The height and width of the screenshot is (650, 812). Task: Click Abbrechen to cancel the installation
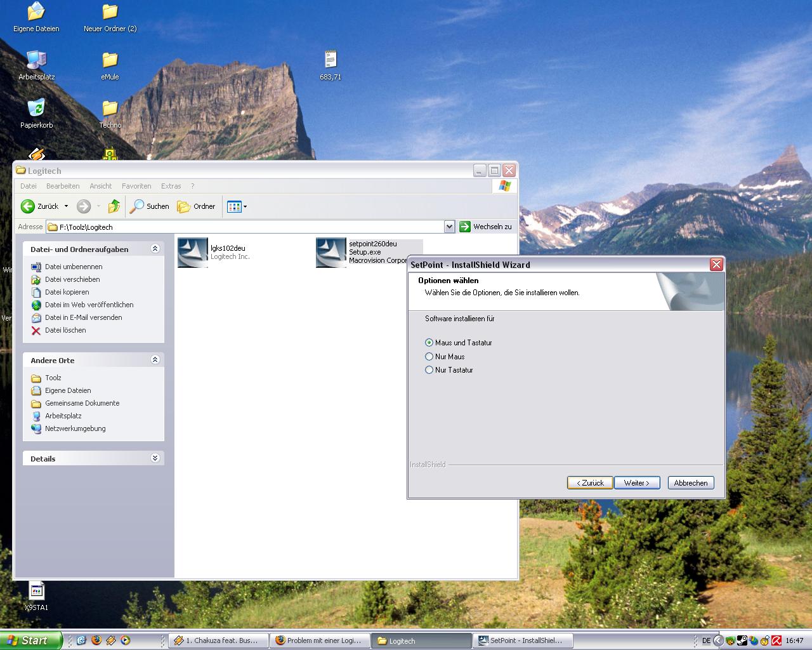(x=691, y=483)
